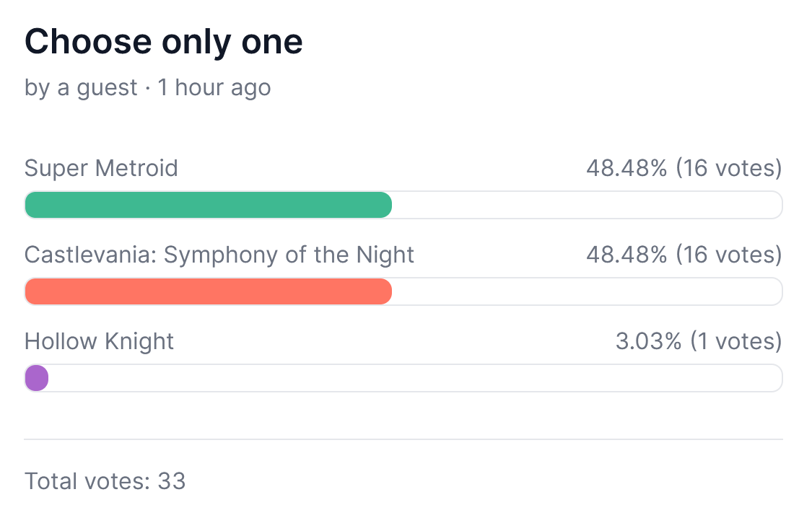812x523 pixels.
Task: Click the purple Hollow Knight result bar
Action: 36,378
